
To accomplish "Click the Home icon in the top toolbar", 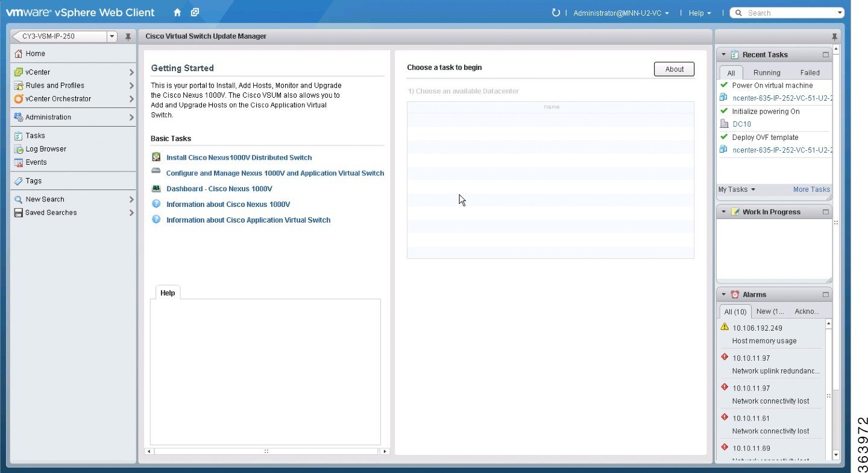I will click(x=177, y=12).
